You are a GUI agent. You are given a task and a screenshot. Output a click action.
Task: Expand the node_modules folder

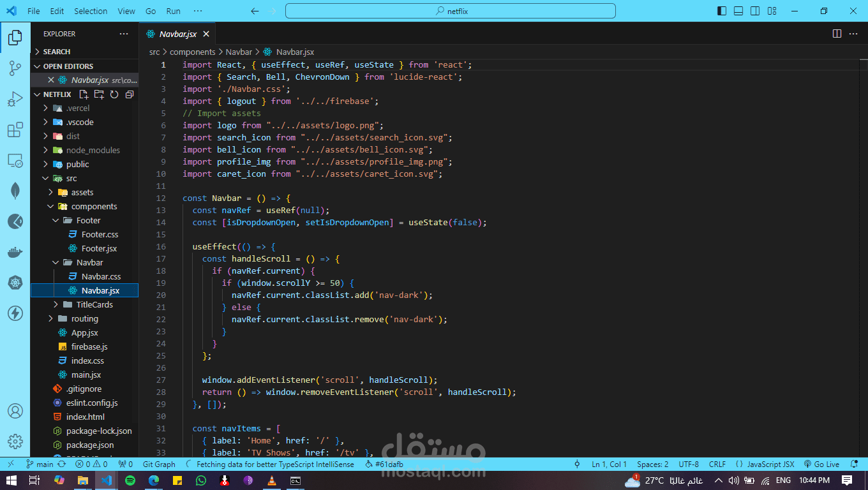pos(84,151)
